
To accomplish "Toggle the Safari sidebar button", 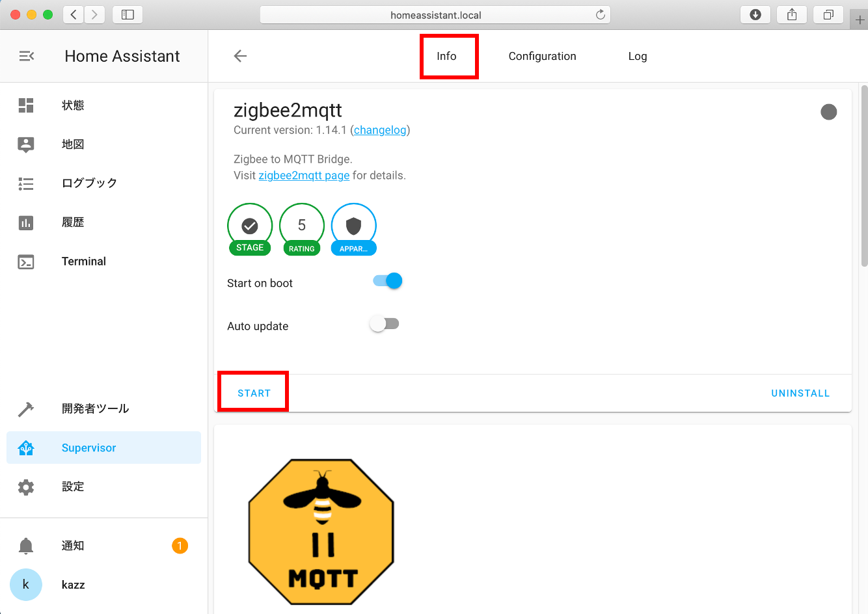I will click(x=128, y=14).
